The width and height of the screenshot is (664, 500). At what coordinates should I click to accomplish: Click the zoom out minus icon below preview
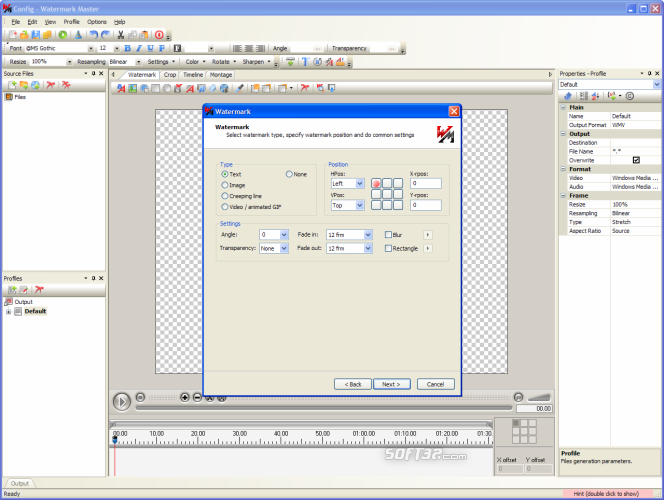(x=197, y=397)
